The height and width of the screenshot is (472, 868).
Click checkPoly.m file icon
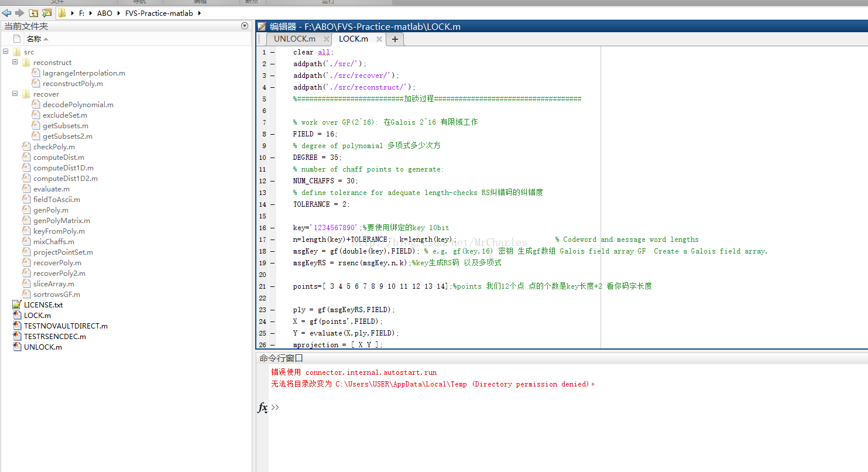pos(26,146)
